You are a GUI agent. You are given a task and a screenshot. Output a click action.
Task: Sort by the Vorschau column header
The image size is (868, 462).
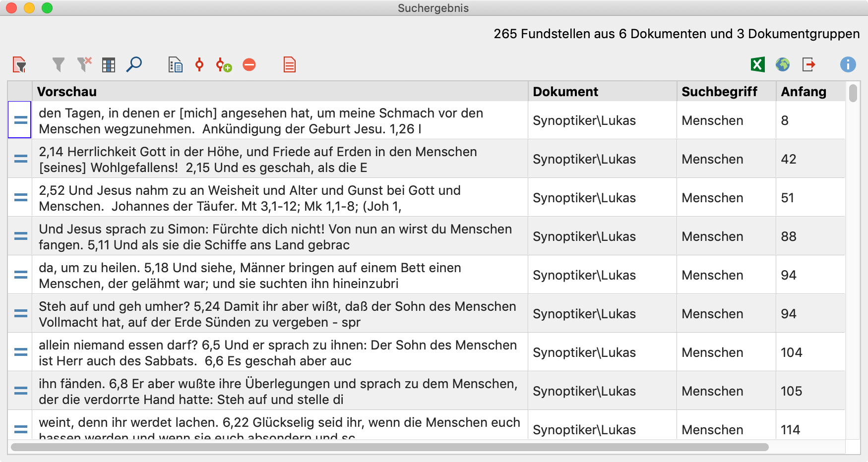[x=280, y=92]
